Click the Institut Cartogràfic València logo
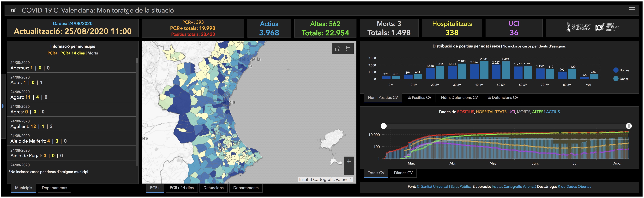This screenshot has height=198, width=644. pyautogui.click(x=607, y=27)
